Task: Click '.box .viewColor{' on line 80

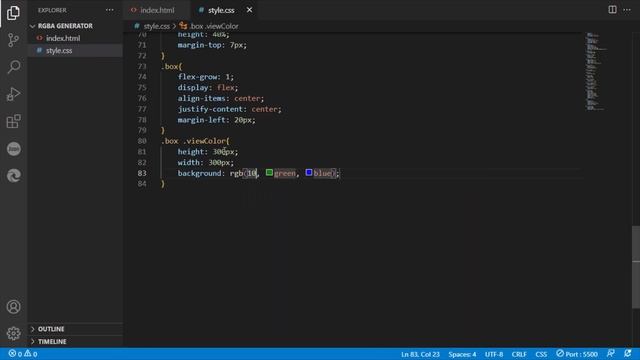Action: point(195,141)
